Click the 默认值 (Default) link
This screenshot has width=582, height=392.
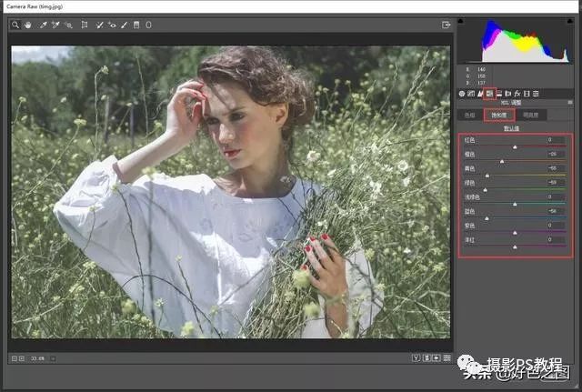tap(513, 128)
